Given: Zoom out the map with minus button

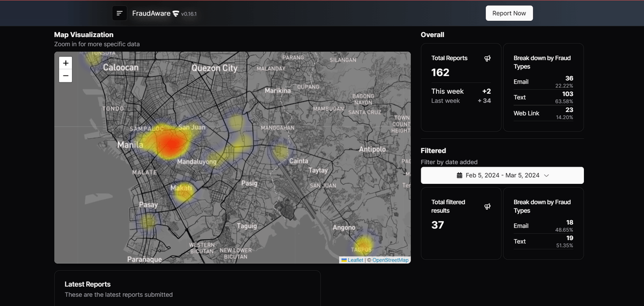Looking at the screenshot, I should point(65,76).
